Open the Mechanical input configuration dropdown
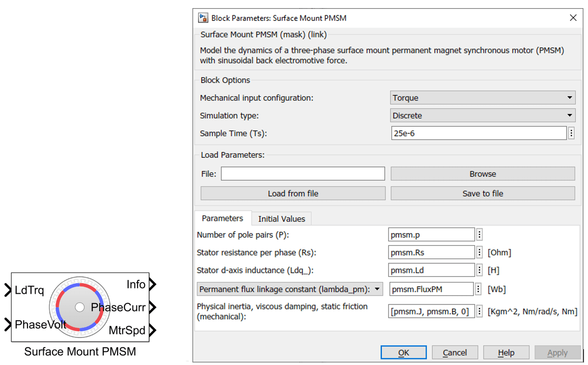588x365 pixels. click(x=483, y=98)
